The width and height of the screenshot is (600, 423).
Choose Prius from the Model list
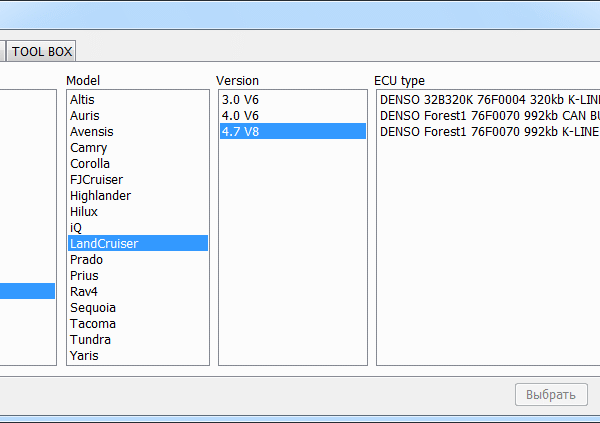pyautogui.click(x=138, y=276)
